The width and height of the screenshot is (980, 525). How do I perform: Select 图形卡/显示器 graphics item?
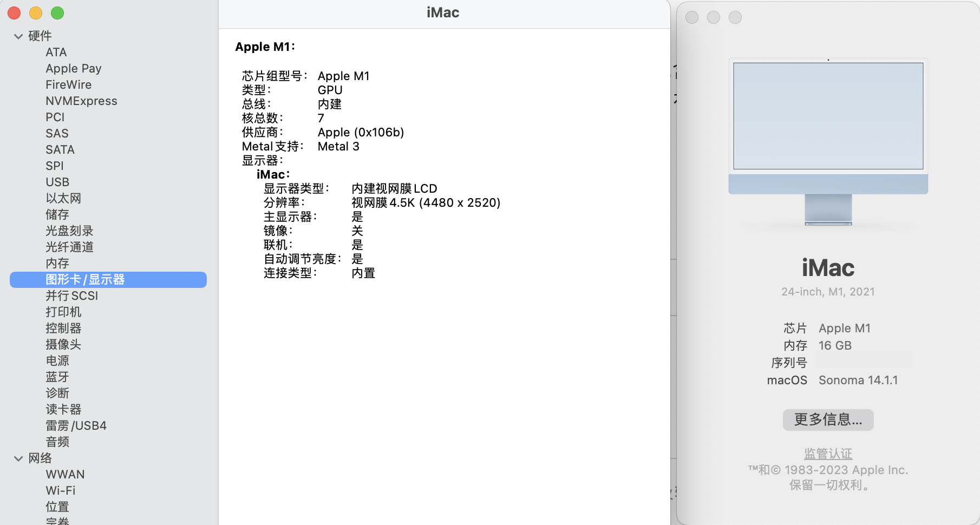(x=85, y=280)
